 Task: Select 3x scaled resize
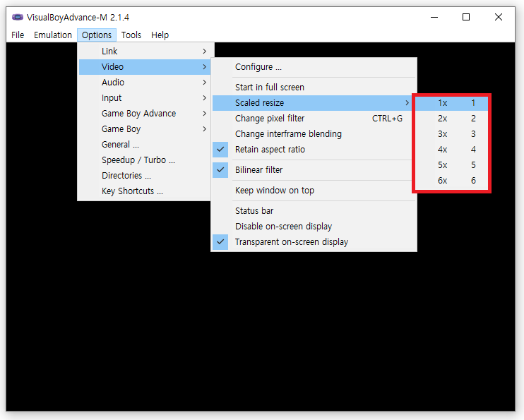(x=451, y=134)
